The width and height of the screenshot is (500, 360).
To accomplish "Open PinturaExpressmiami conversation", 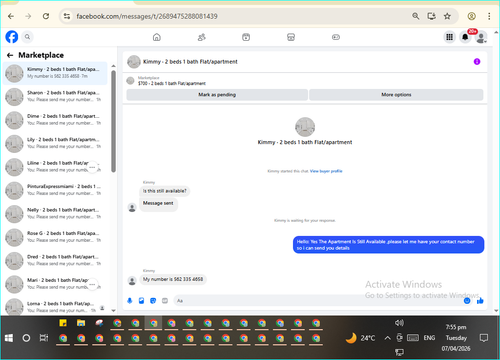I will tap(55, 190).
